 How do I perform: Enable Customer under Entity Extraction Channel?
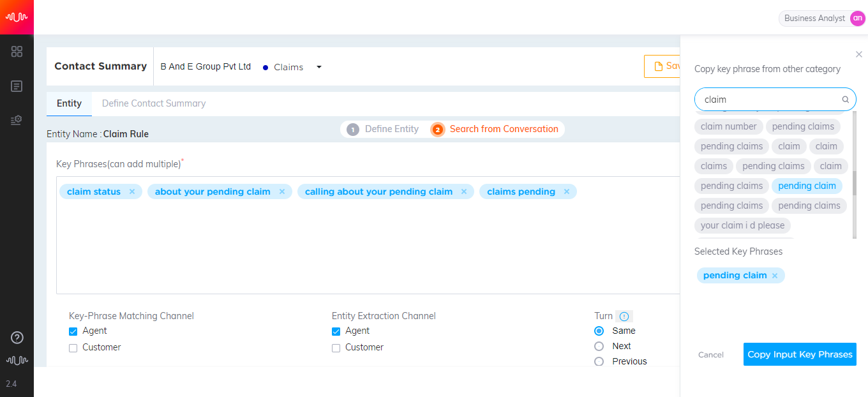[x=336, y=348]
